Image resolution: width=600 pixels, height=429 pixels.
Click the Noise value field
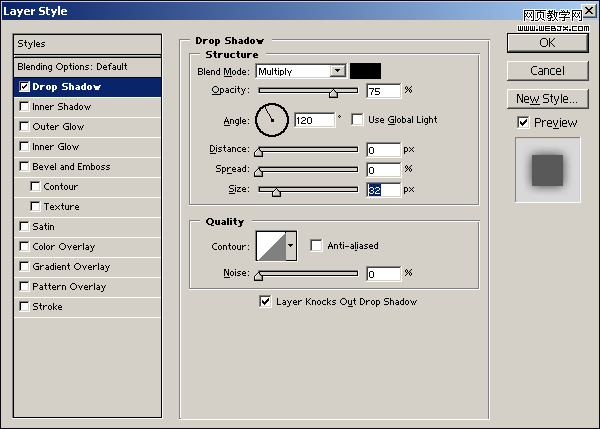tap(383, 274)
